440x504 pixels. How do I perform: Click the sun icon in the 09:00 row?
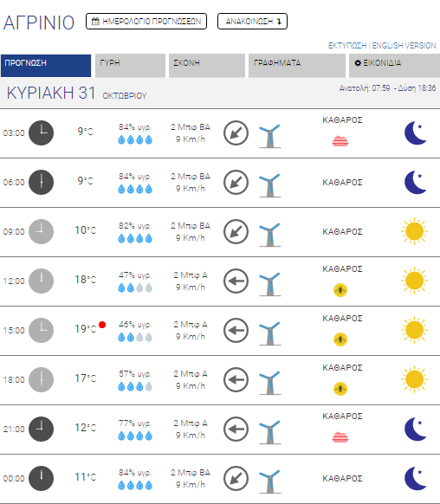coord(414,231)
